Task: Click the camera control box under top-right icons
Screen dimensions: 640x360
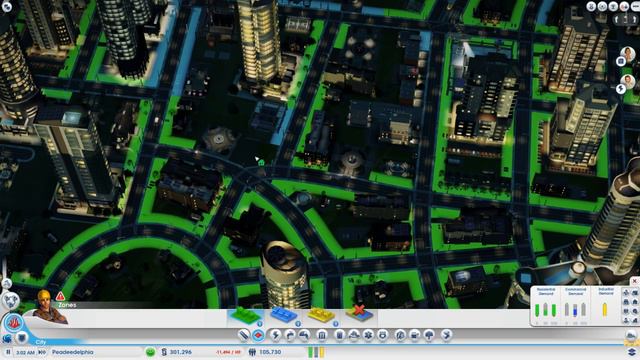Action: coord(625,20)
